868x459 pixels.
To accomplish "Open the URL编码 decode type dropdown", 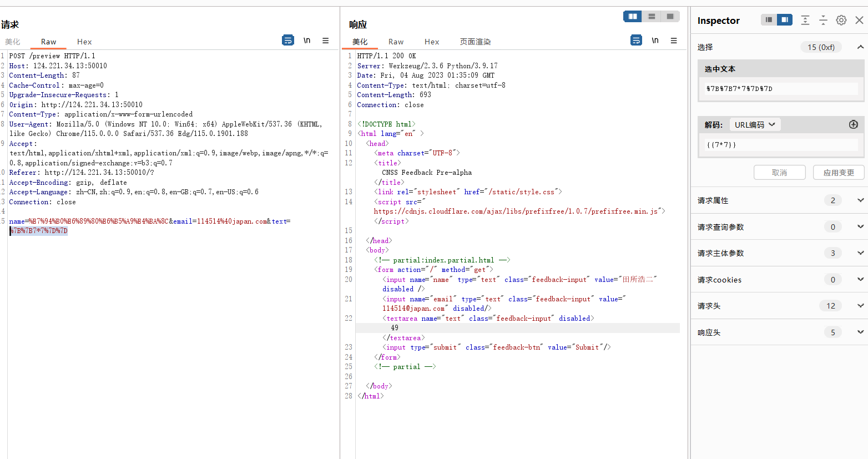I will [755, 125].
